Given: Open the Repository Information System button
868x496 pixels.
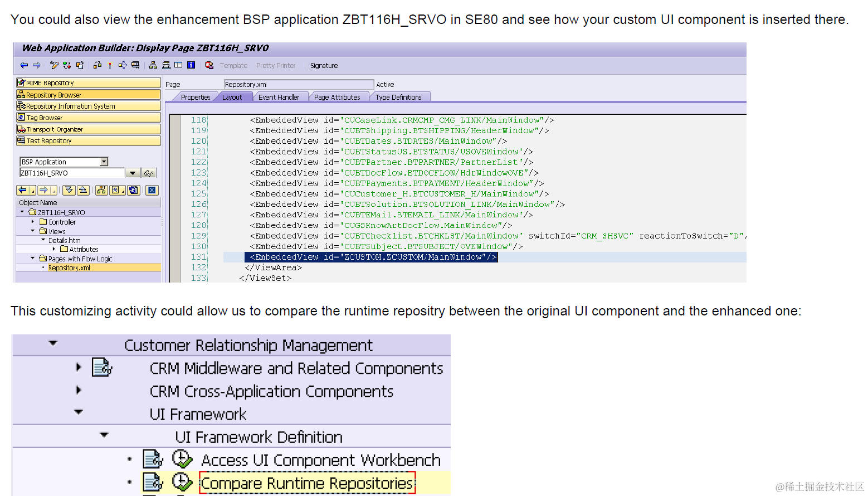Looking at the screenshot, I should click(x=89, y=106).
